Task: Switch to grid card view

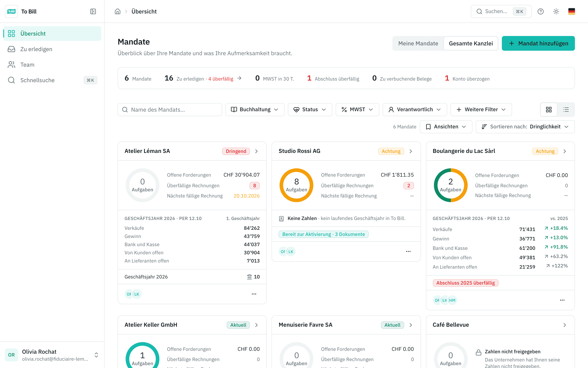Action: (549, 110)
